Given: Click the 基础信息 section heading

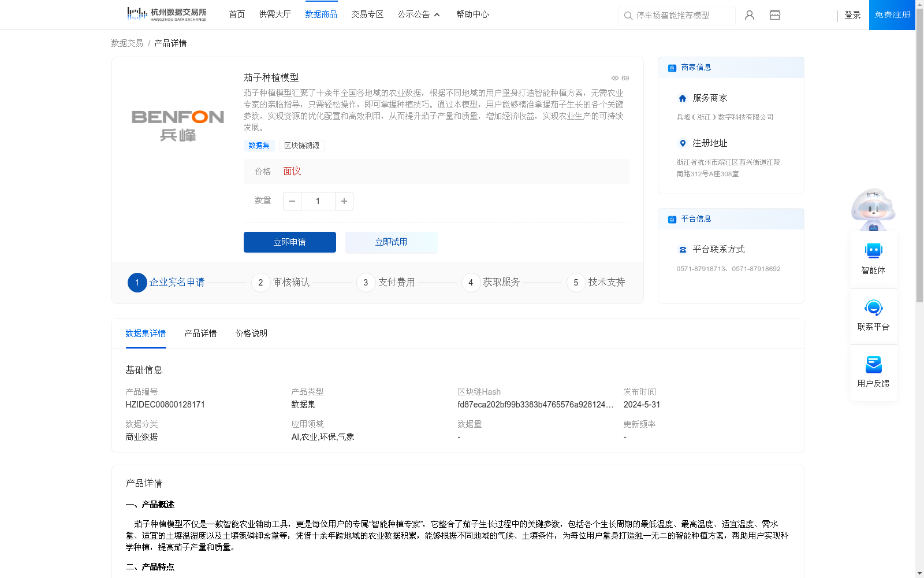Looking at the screenshot, I should (144, 370).
